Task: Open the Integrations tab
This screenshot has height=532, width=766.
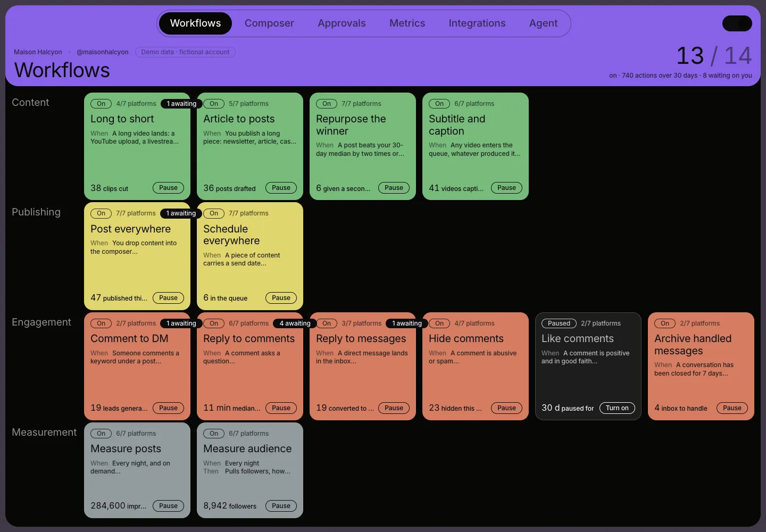Action: (x=477, y=23)
